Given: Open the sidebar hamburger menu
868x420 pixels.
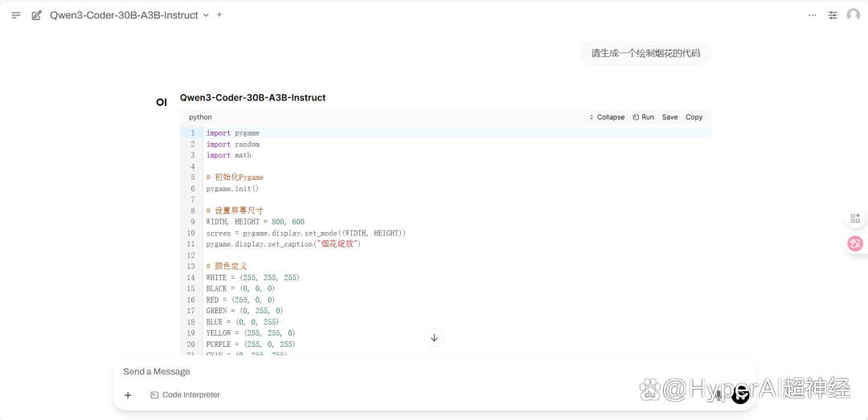Looking at the screenshot, I should [16, 15].
